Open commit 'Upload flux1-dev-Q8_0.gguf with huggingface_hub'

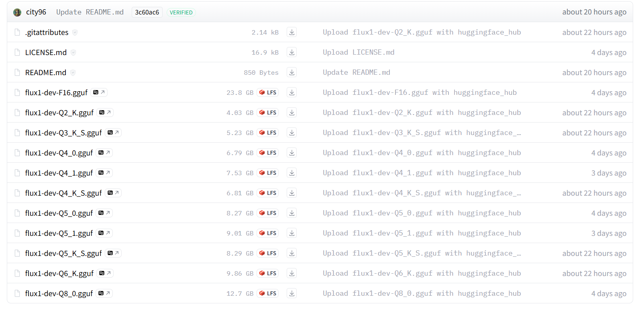coord(422,293)
